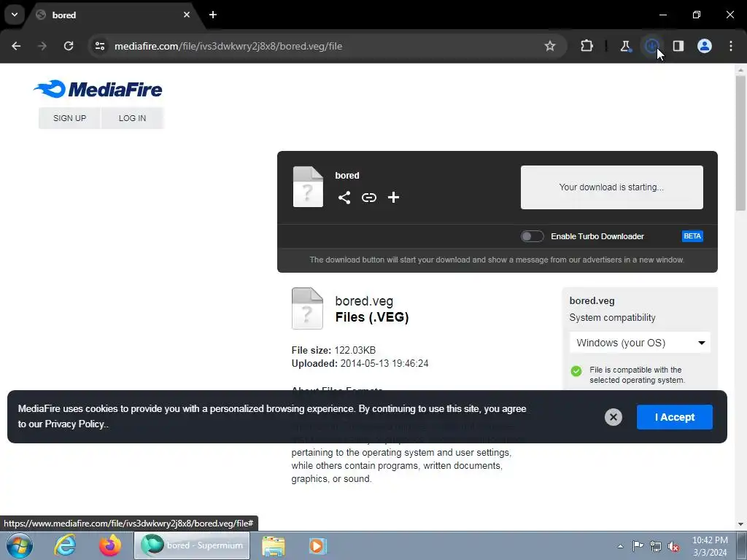Viewport: 747px width, 560px height.
Task: Click scrollbar down arrow
Action: (740, 524)
